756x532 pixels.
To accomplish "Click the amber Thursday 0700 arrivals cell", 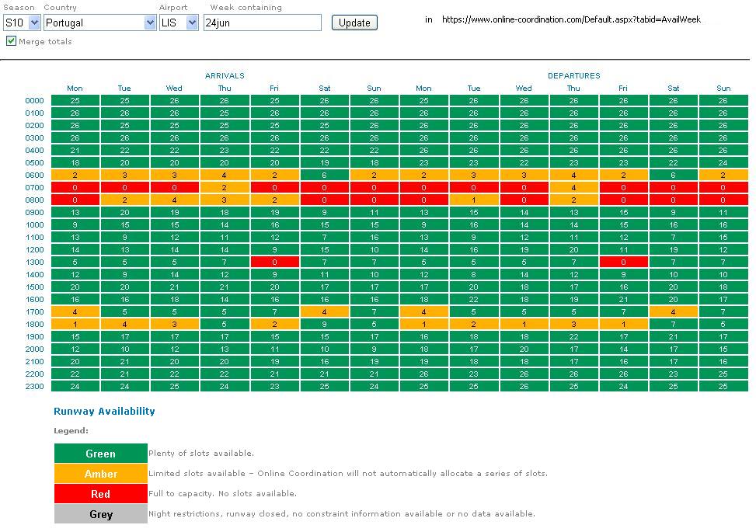I will click(x=224, y=187).
